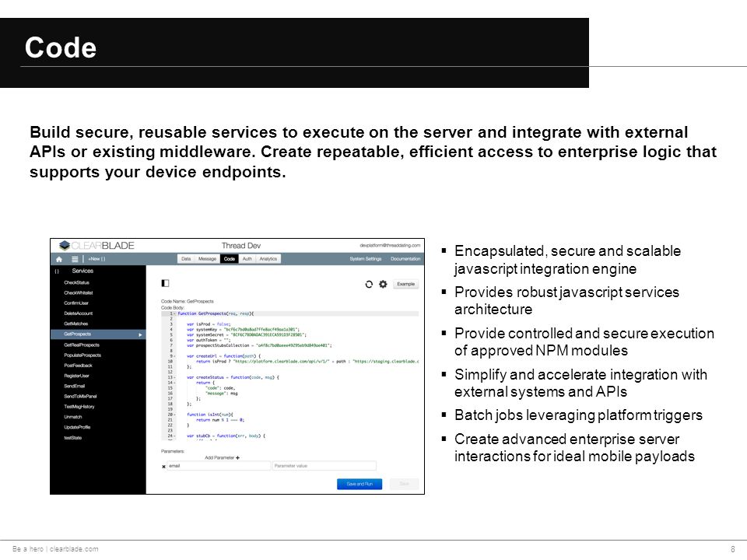Collapse code fold at line 9
The image size is (747, 560).
(174, 356)
